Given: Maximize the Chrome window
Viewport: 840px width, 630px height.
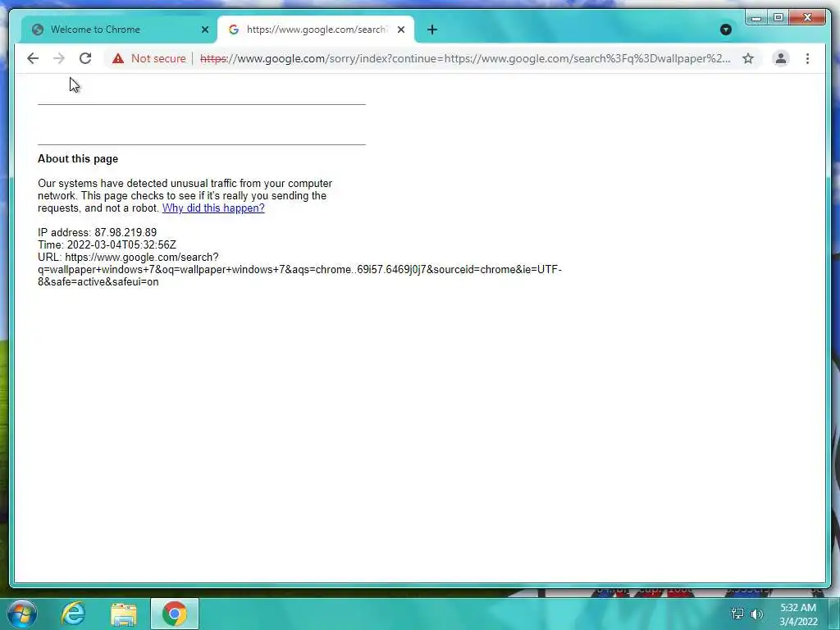Looking at the screenshot, I should pyautogui.click(x=778, y=18).
